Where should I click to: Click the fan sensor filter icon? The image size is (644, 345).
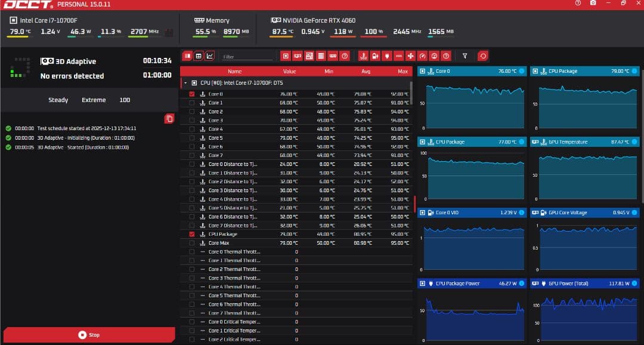point(410,56)
